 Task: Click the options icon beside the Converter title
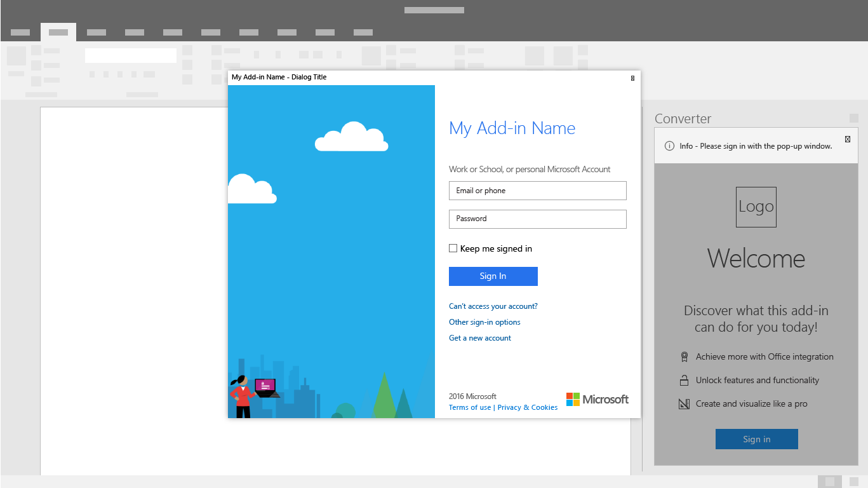click(853, 118)
